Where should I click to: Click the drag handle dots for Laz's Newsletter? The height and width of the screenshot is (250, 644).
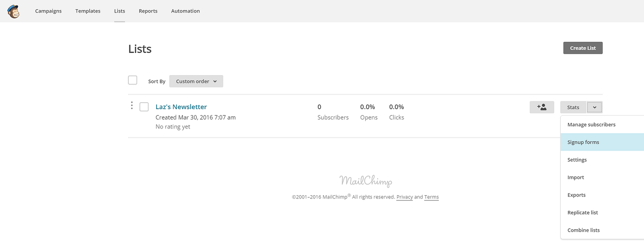132,106
